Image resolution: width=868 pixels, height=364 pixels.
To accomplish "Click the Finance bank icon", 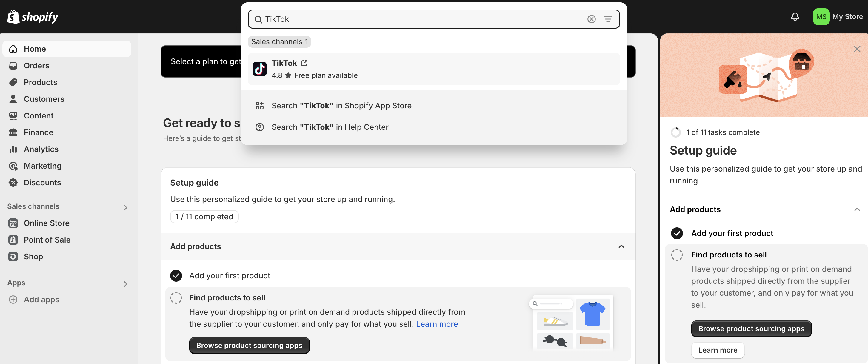I will click(13, 132).
